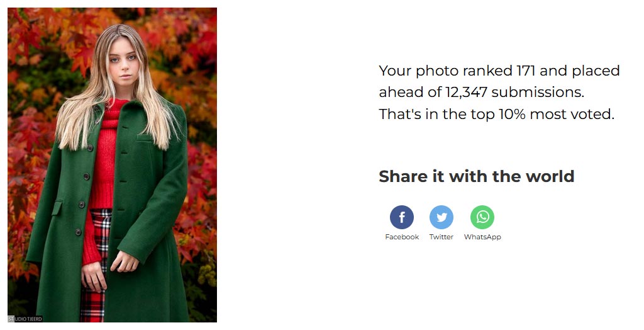Click the Studio Tjeerd watermark
This screenshot has height=330, width=644.
point(25,319)
